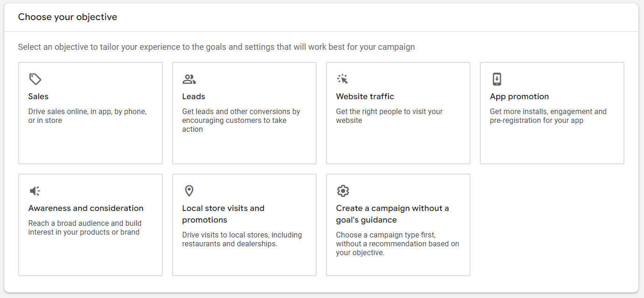Click the Sales price tag icon

click(x=35, y=79)
